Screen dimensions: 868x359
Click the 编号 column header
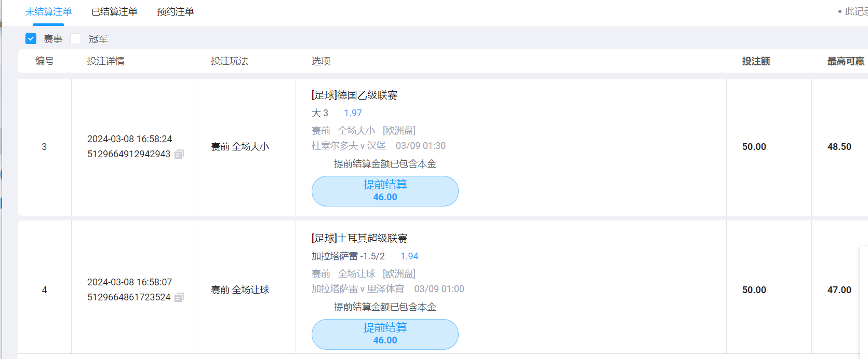[45, 61]
